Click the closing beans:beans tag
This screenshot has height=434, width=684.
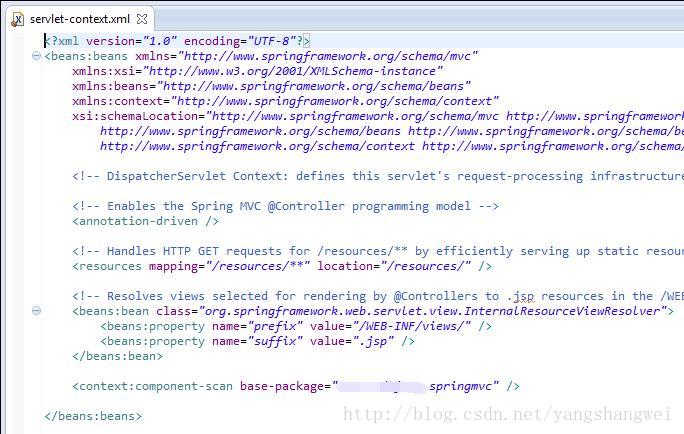point(93,416)
